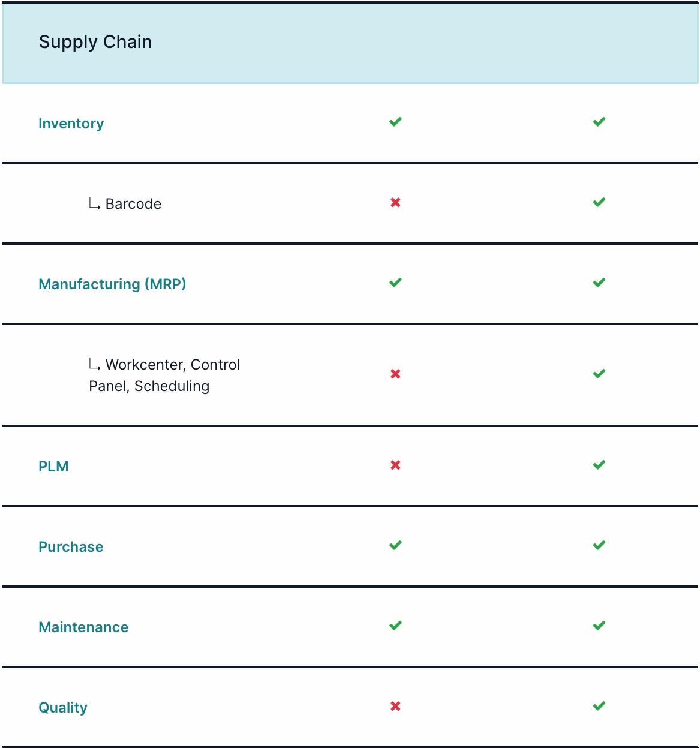Screen dimensions: 700x748
Task: Click last green checkmark in PLM row
Action: coord(599,465)
